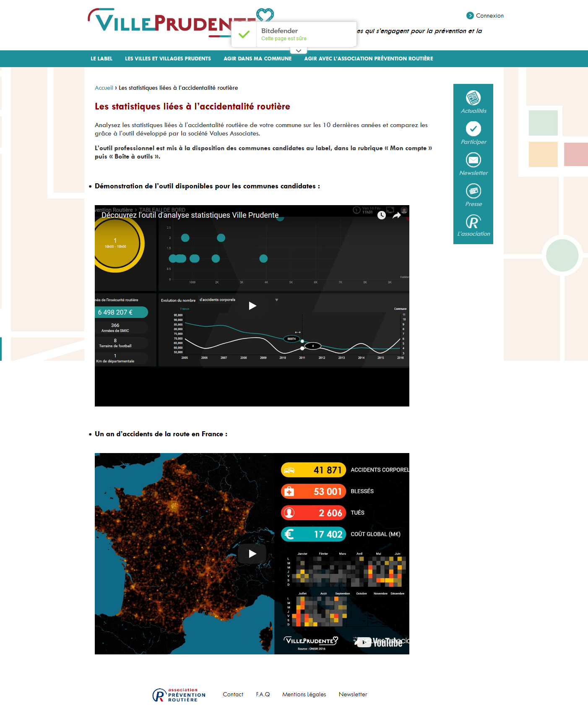Click the first video title text

tap(190, 215)
